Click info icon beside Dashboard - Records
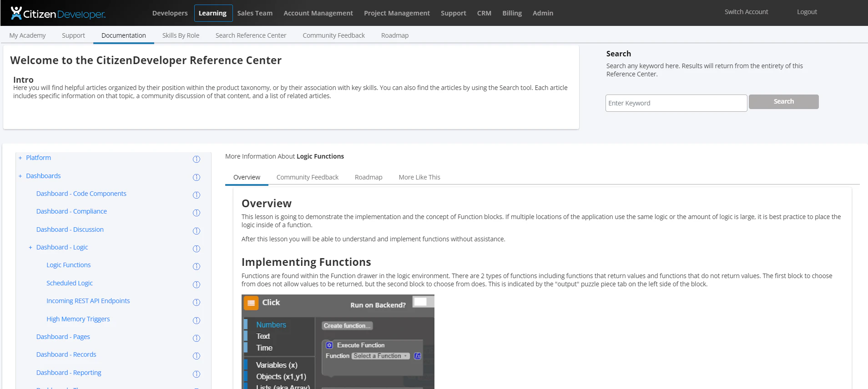868x389 pixels. coord(197,356)
